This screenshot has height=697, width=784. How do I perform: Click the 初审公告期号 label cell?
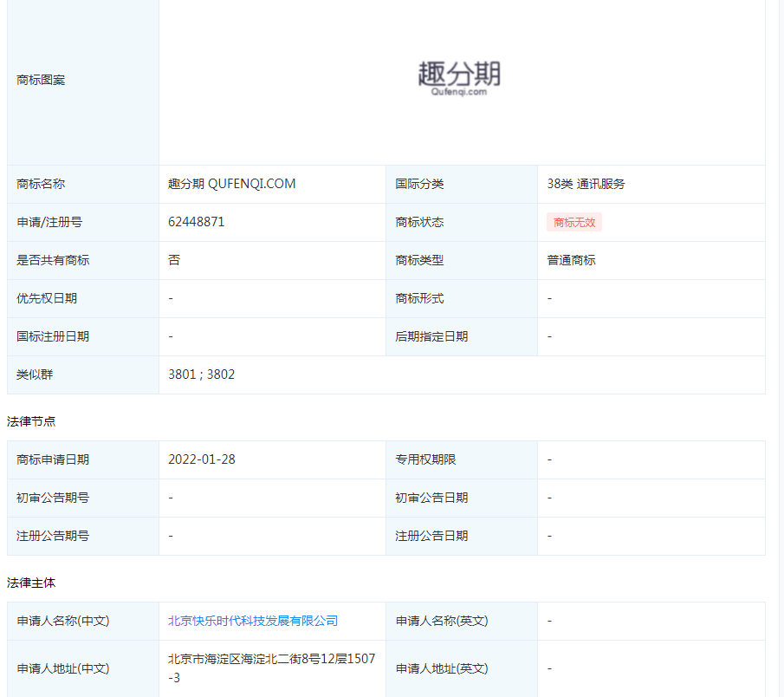[x=53, y=498]
